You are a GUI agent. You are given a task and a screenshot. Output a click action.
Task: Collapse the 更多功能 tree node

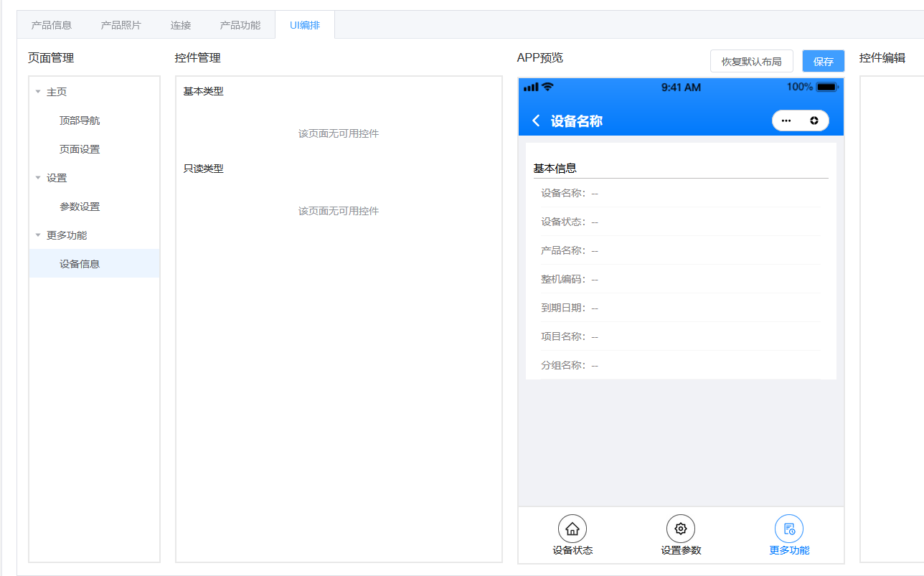point(38,235)
